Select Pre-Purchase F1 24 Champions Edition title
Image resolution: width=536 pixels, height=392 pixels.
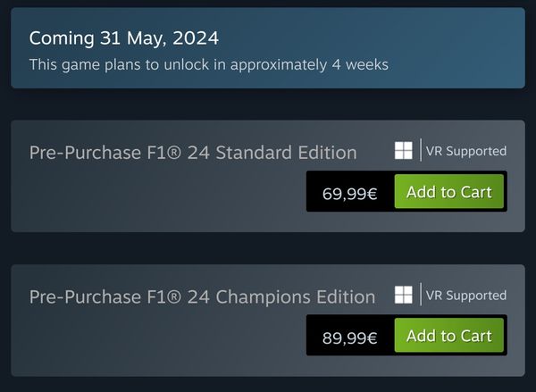coord(202,296)
